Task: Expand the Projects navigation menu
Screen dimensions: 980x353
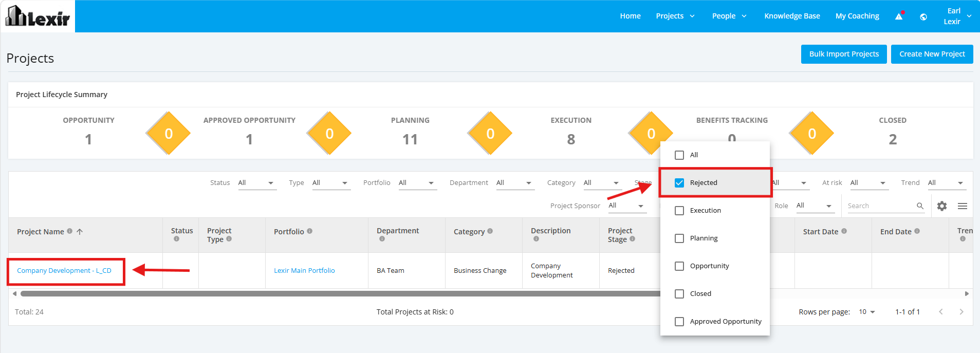Action: point(675,16)
